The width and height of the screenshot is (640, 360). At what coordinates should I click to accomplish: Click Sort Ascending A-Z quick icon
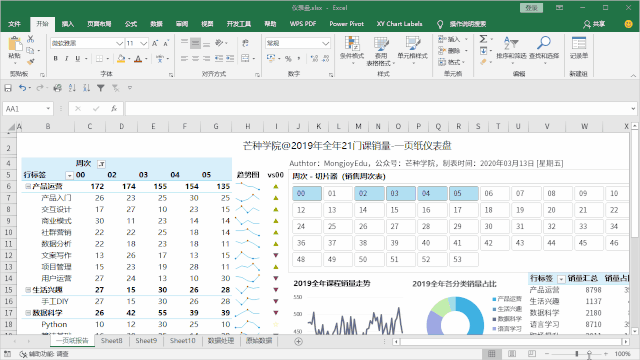[x=72, y=88]
